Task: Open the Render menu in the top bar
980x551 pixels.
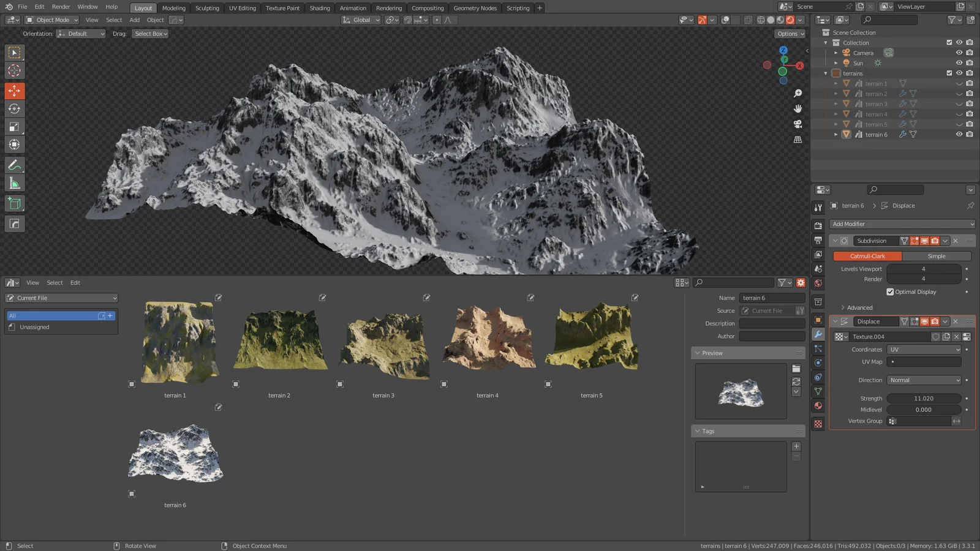Action: coord(61,7)
